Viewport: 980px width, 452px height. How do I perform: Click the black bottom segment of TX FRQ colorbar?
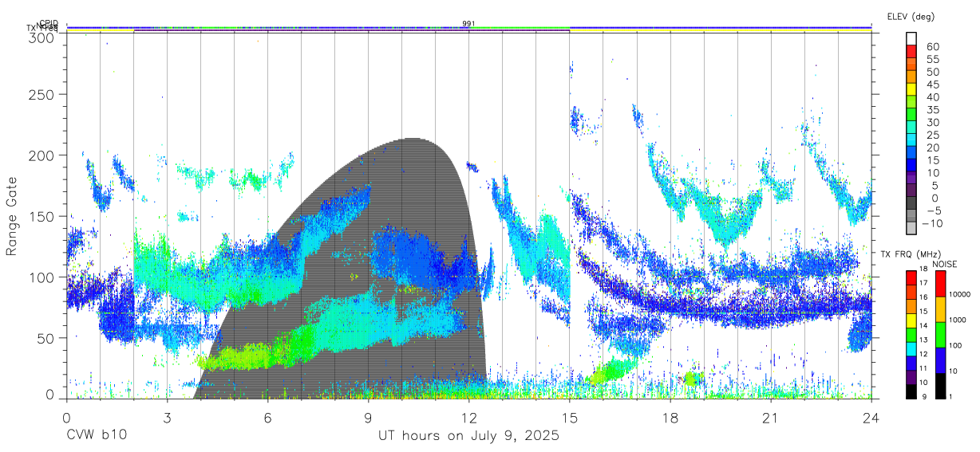(911, 391)
